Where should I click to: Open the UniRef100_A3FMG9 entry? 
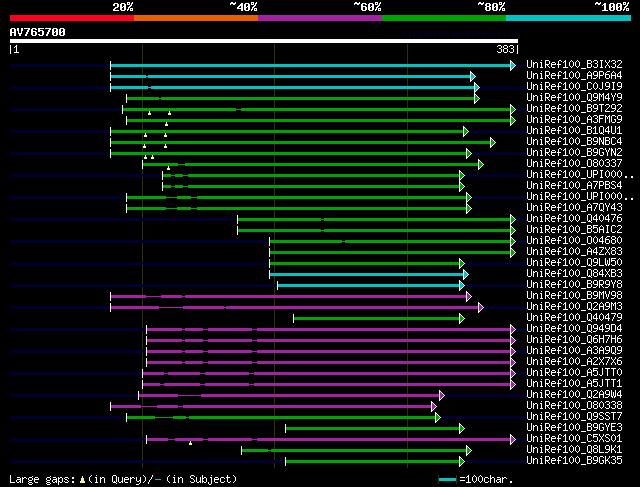574,120
